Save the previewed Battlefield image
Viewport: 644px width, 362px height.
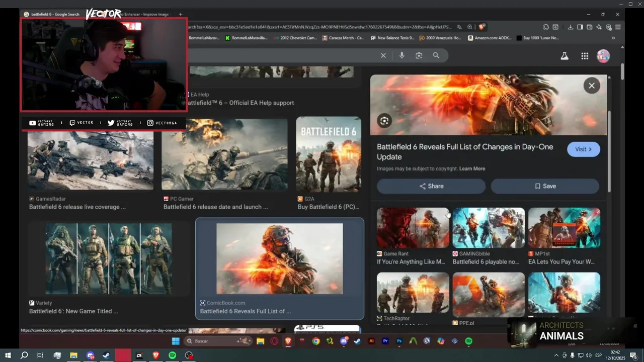(545, 186)
